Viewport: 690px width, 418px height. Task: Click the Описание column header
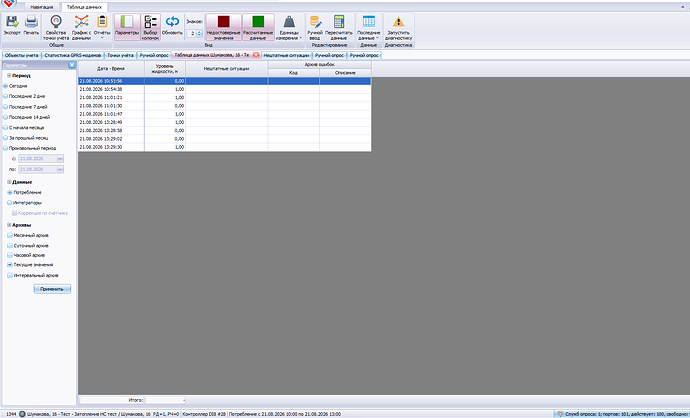click(x=345, y=73)
